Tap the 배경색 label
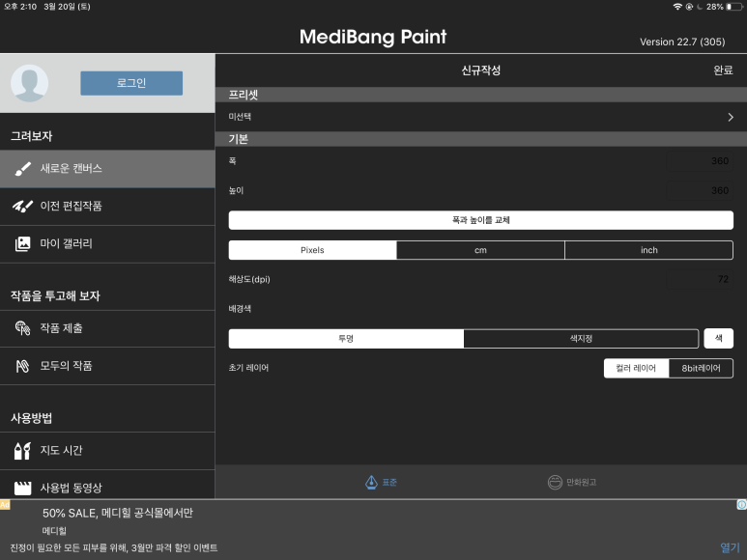 240,309
